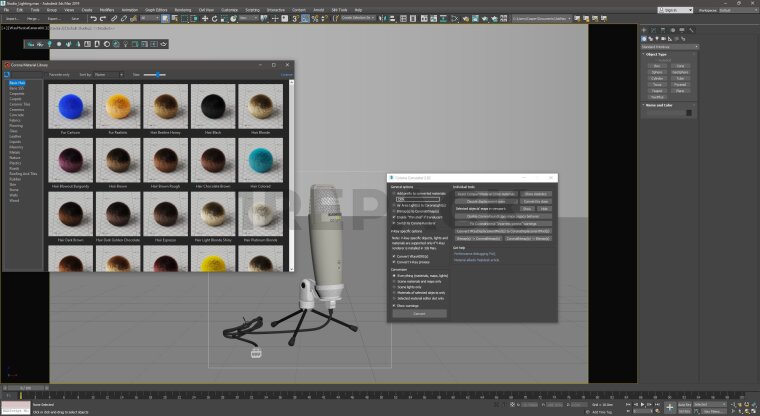Select Scene lights only conversion option
The image size is (760, 416).
pos(393,287)
